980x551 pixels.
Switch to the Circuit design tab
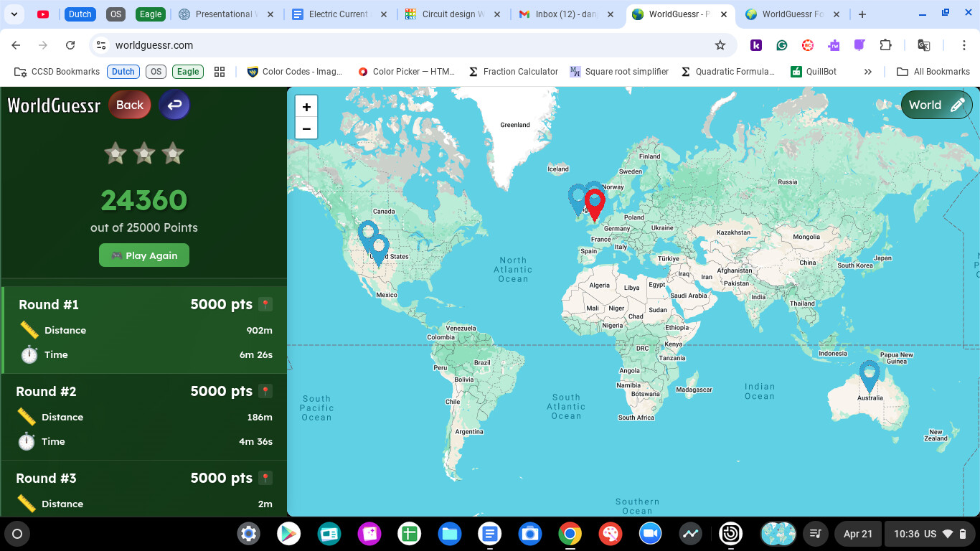(452, 14)
